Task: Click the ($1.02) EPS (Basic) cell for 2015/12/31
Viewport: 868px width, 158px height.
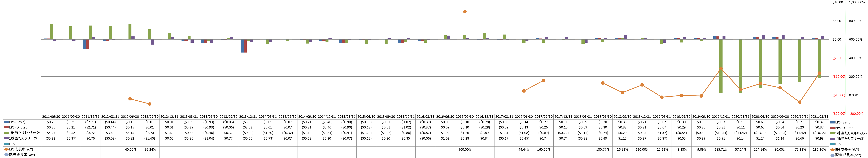Action: (x=406, y=122)
